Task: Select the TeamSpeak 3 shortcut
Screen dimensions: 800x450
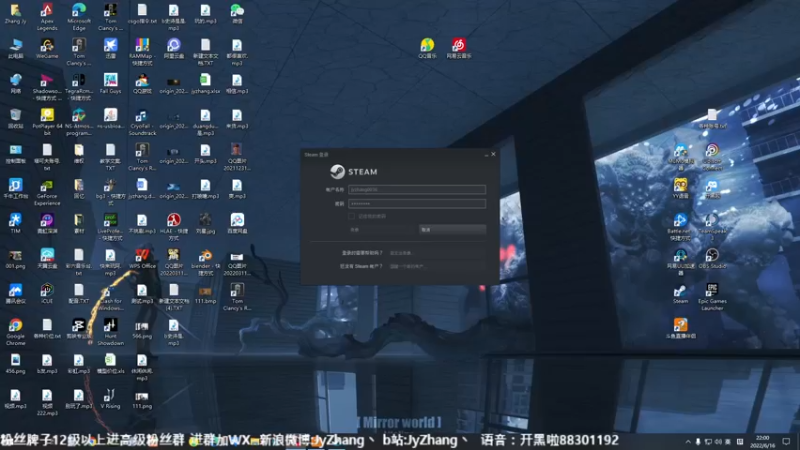Action: pos(712,227)
